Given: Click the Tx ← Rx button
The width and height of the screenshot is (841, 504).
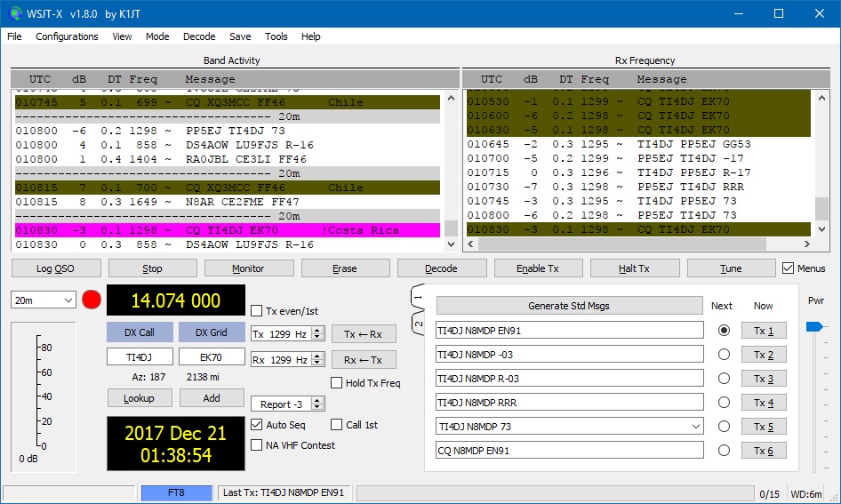Looking at the screenshot, I should pyautogui.click(x=364, y=334).
